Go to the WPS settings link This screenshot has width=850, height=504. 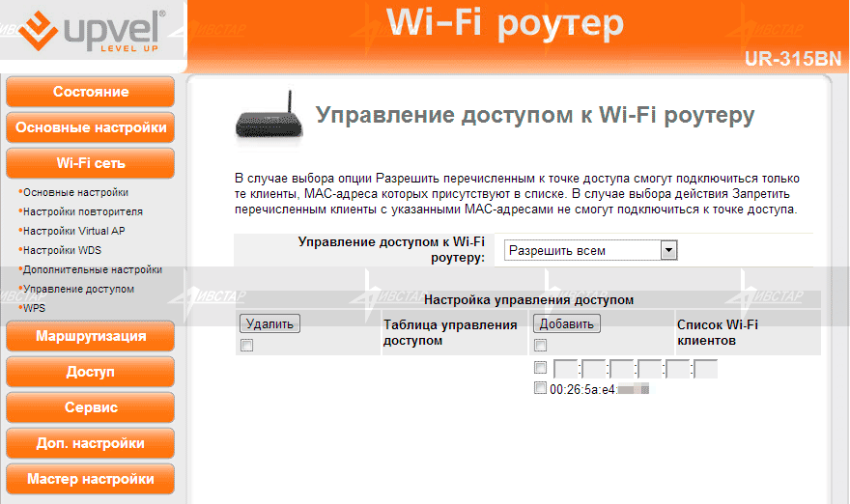pos(34,308)
